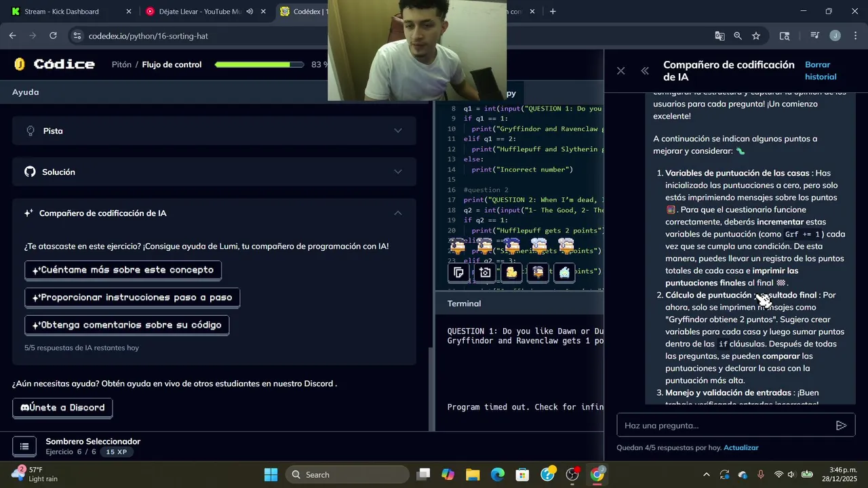
Task: Click Flujo de control breadcrumb
Action: point(172,64)
